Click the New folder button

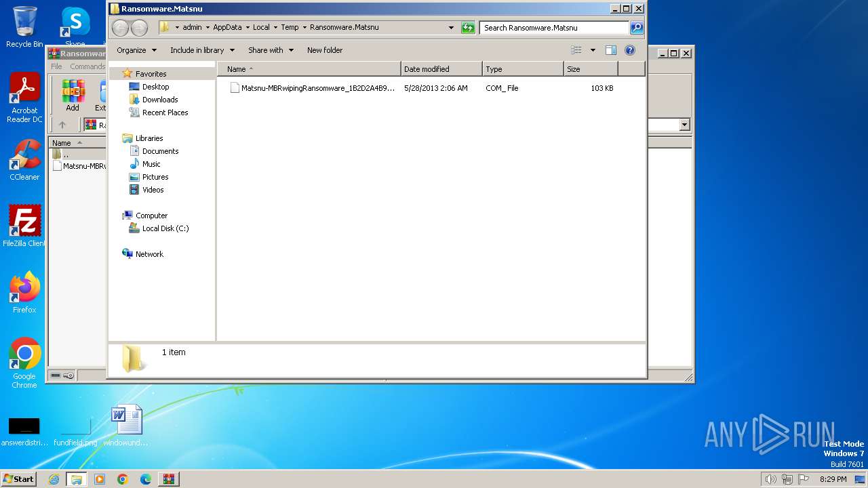tap(325, 50)
